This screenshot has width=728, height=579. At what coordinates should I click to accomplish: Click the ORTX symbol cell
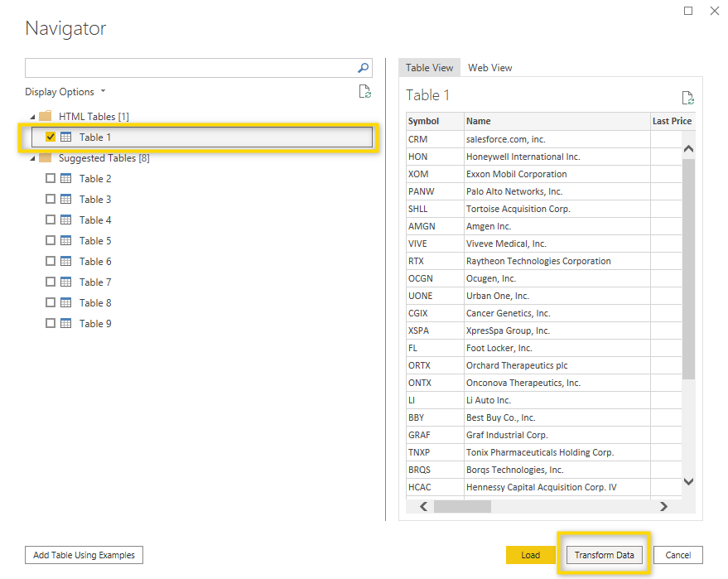coord(435,365)
